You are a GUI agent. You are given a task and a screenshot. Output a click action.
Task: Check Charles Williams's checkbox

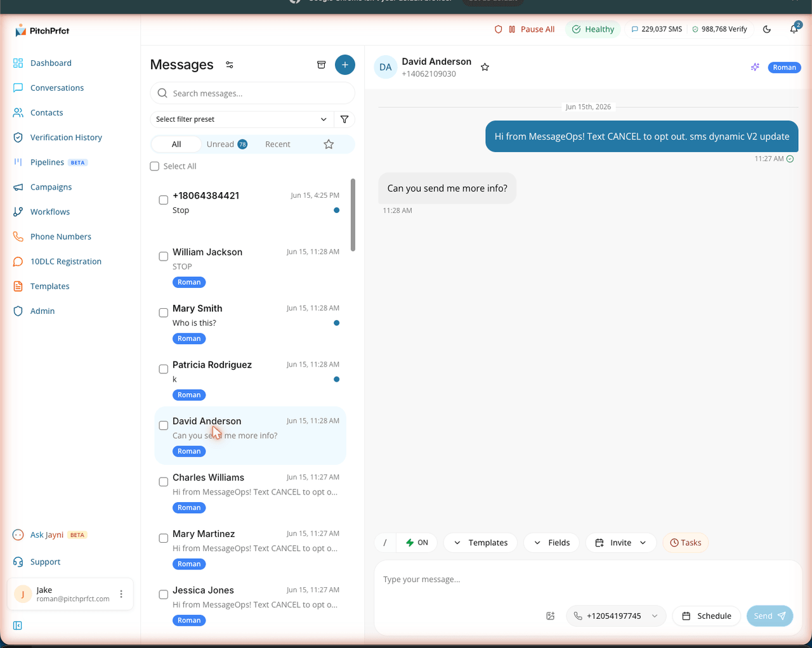(x=163, y=482)
